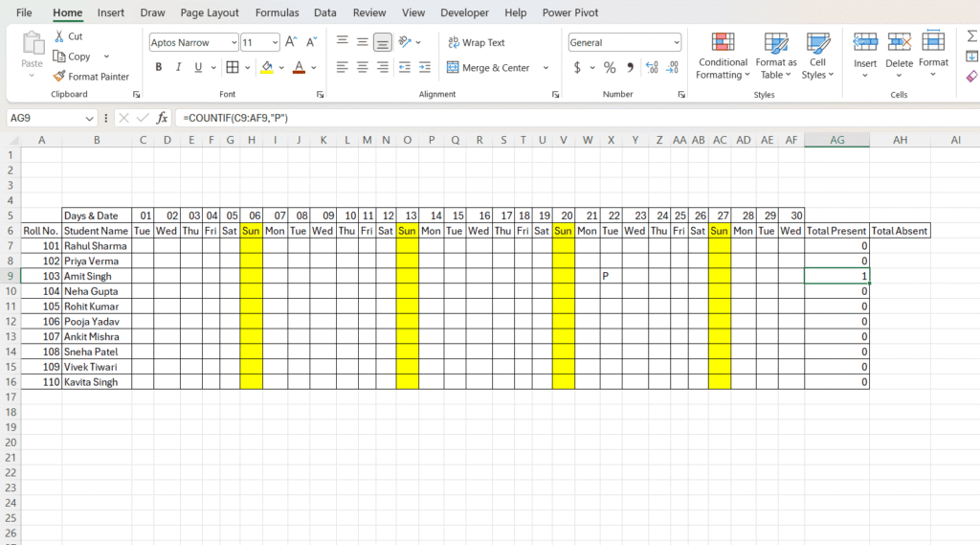Apply Percent Style format

(x=610, y=67)
